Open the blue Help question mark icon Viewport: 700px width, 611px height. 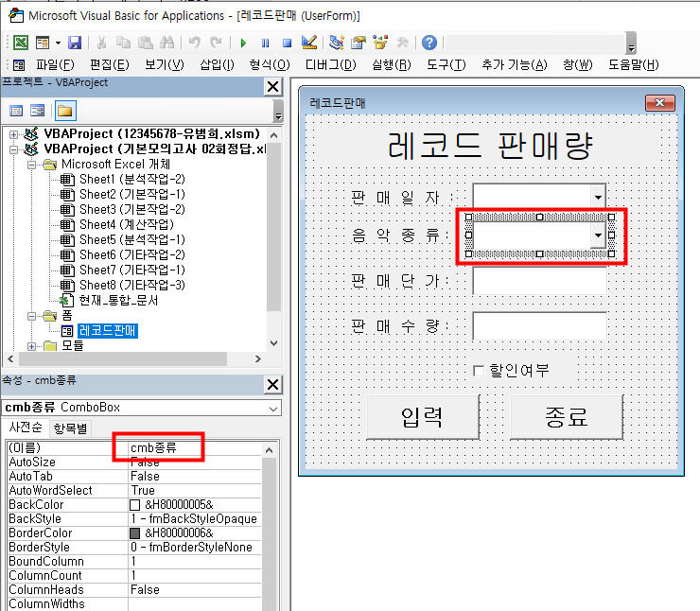point(429,43)
